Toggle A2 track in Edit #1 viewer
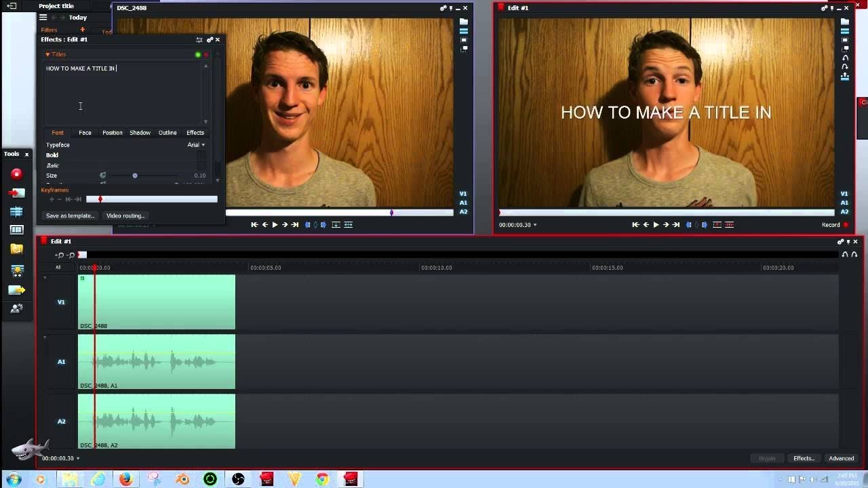 (x=844, y=212)
